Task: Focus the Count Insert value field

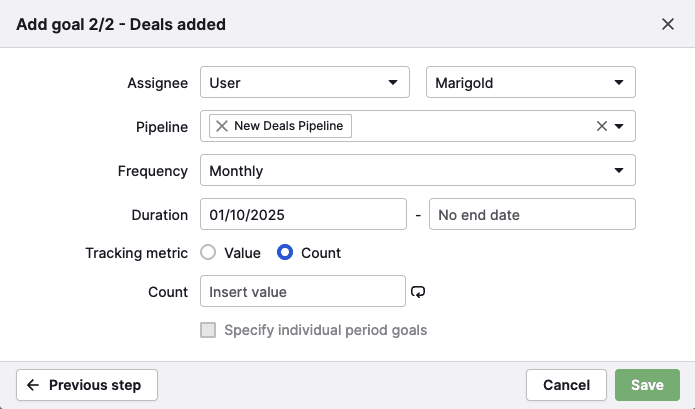Action: [303, 292]
